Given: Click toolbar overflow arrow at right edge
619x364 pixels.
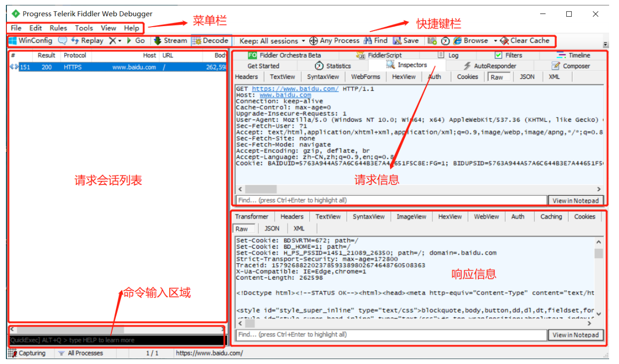Looking at the screenshot, I should coord(605,44).
